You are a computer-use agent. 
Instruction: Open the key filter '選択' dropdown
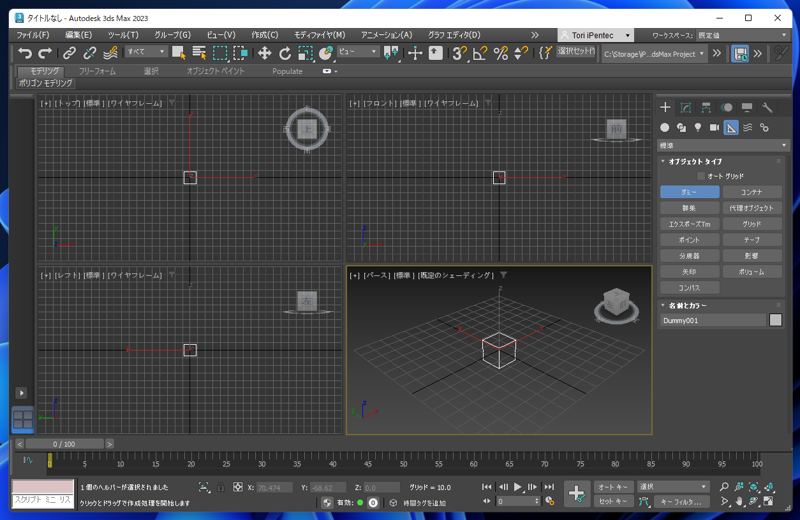[673, 487]
